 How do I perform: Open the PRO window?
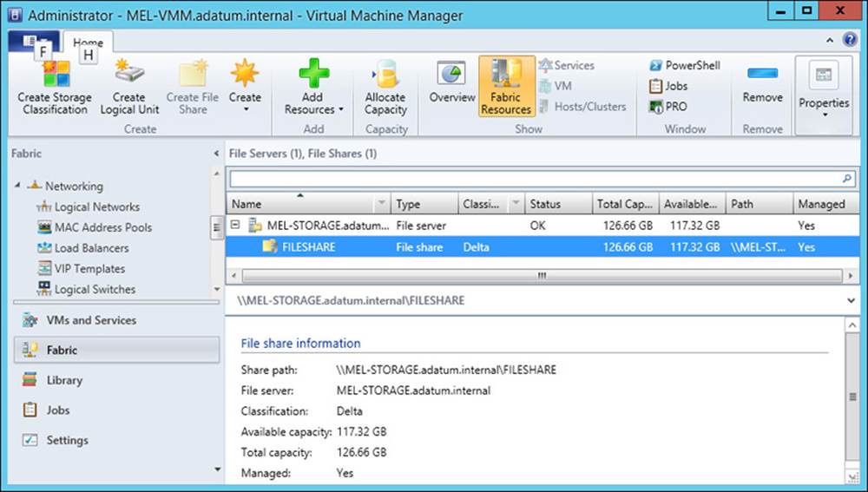[x=667, y=106]
